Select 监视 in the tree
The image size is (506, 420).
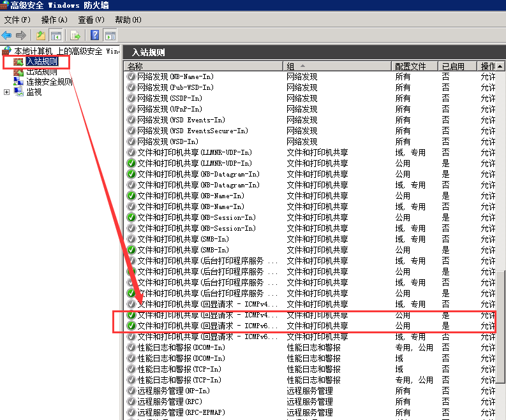[34, 92]
